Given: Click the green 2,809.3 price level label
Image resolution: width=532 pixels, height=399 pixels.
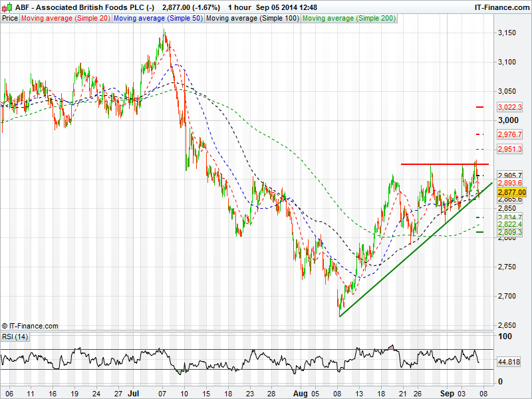Looking at the screenshot, I should tap(509, 233).
